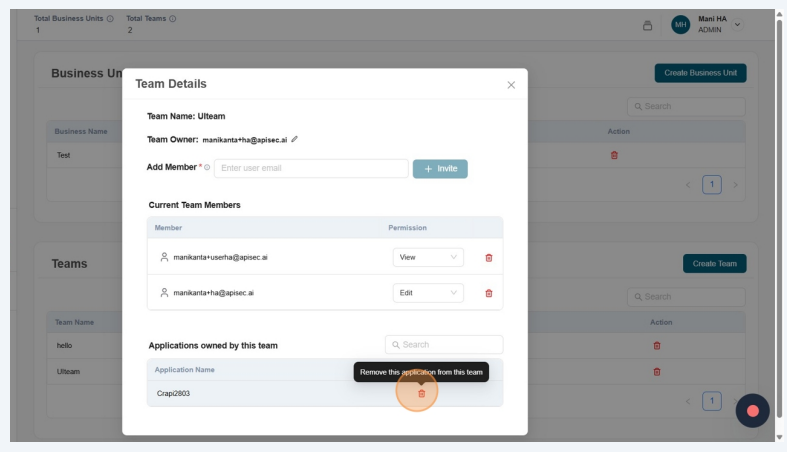Screen dimensions: 787x452
Task: Open the lock icon in header
Action: (x=647, y=25)
